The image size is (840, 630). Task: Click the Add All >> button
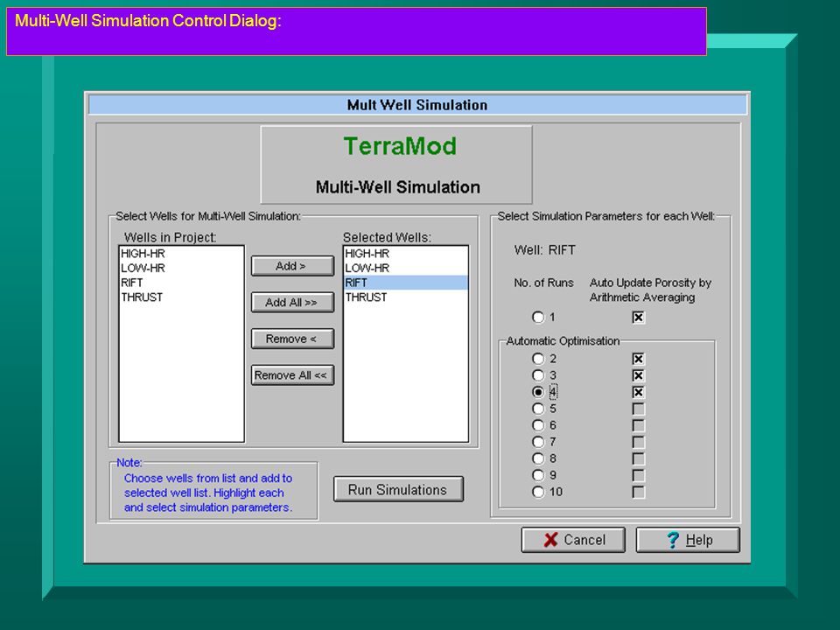[292, 302]
